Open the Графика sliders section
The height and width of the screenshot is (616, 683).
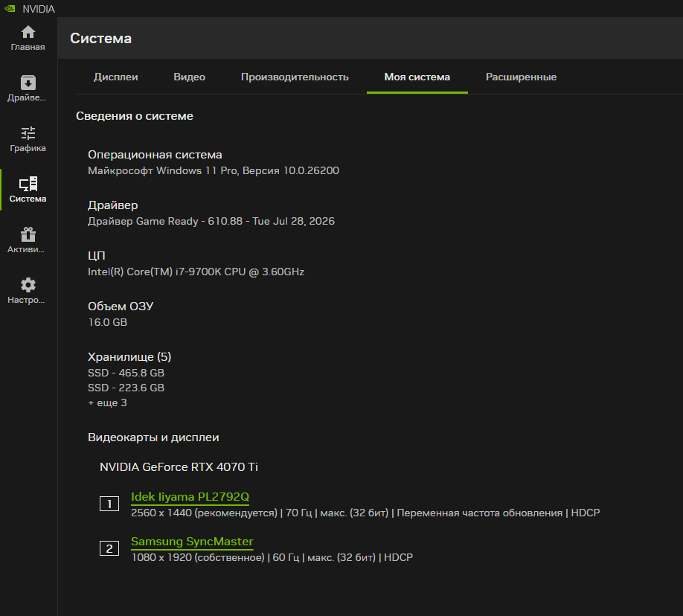pyautogui.click(x=28, y=139)
